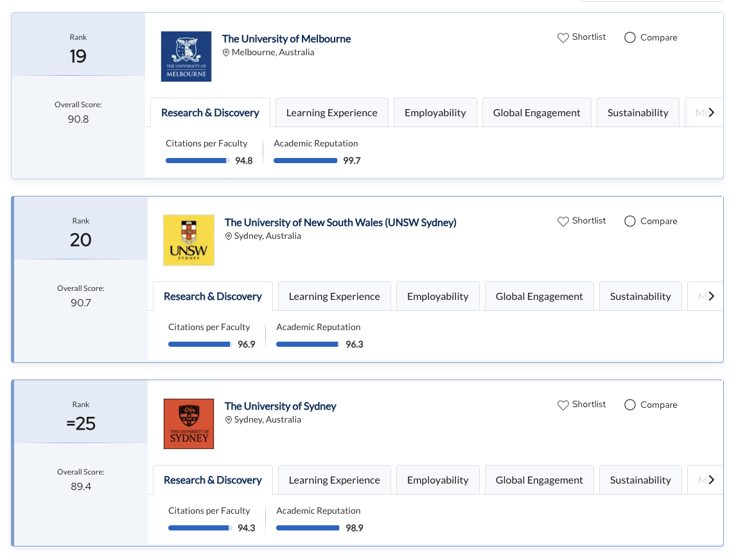Expand University of Sydney tabs with the right arrow
The height and width of the screenshot is (560, 736).
click(x=711, y=480)
